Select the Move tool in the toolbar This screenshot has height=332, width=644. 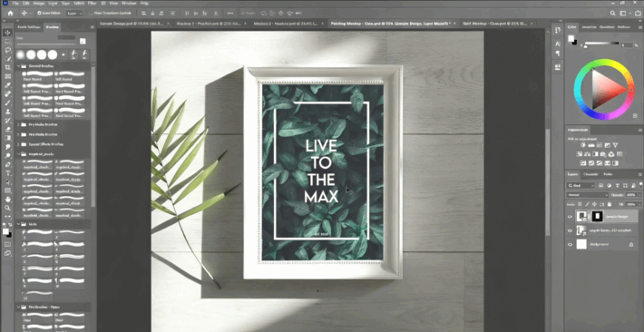pyautogui.click(x=7, y=33)
